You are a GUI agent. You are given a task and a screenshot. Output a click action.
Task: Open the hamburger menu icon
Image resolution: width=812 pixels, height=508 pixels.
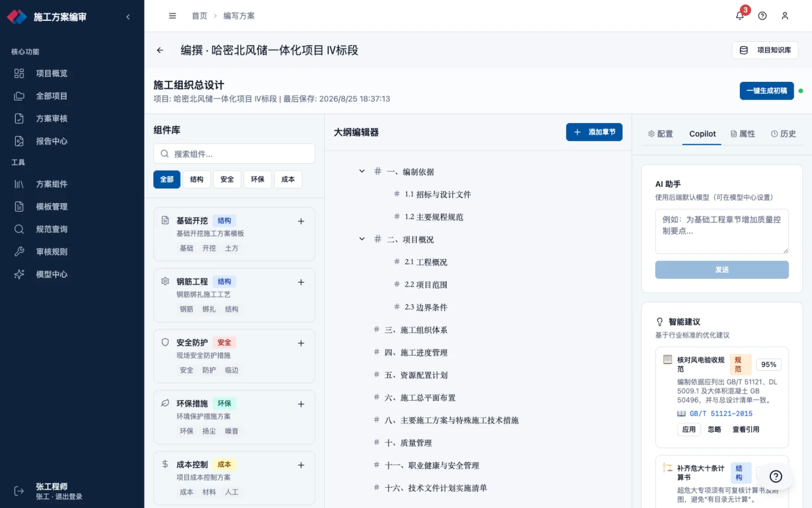(173, 16)
